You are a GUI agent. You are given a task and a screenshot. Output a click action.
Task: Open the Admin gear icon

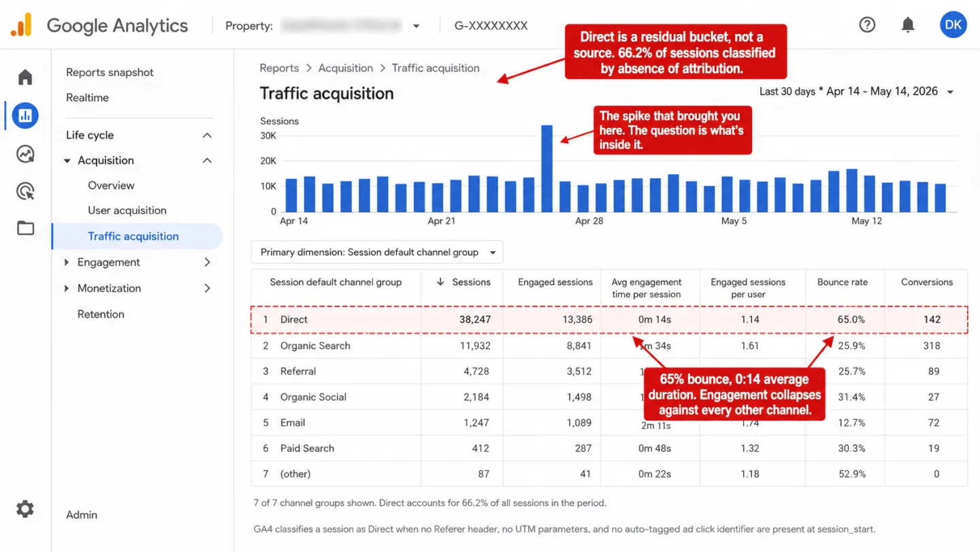(25, 509)
